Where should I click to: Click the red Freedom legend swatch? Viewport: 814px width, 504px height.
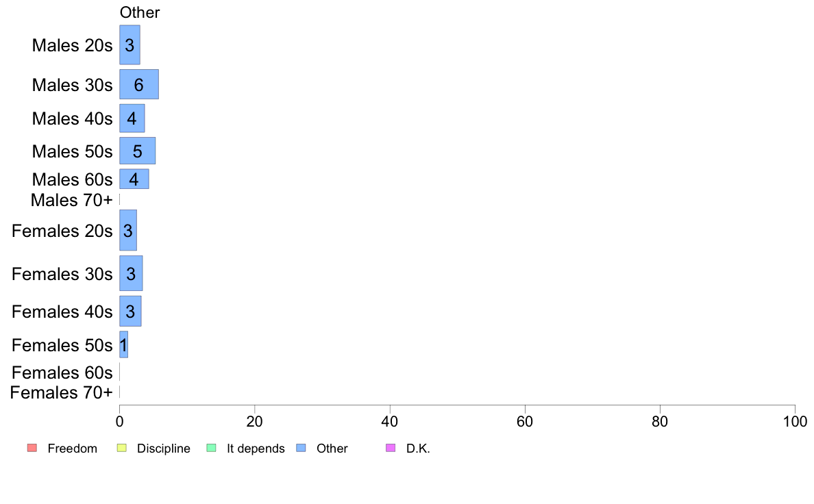tap(32, 448)
